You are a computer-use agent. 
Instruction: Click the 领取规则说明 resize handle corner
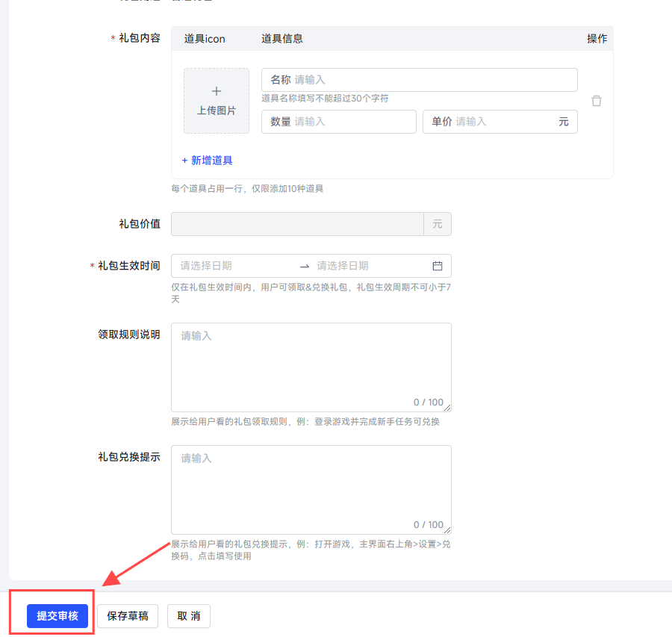click(447, 408)
